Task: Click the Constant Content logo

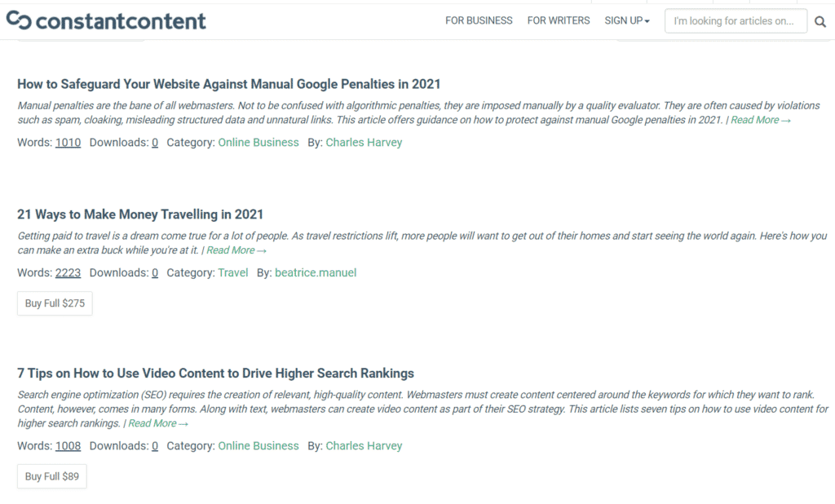Action: (x=106, y=20)
